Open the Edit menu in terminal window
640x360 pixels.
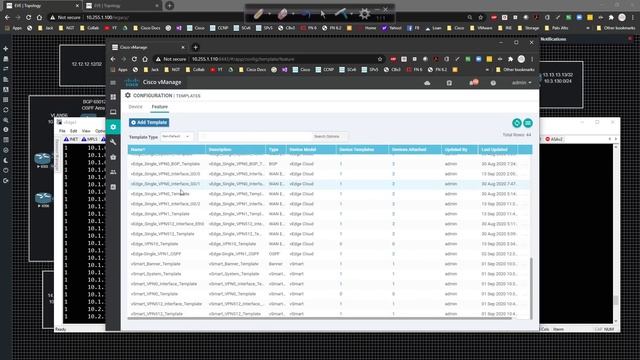click(73, 131)
